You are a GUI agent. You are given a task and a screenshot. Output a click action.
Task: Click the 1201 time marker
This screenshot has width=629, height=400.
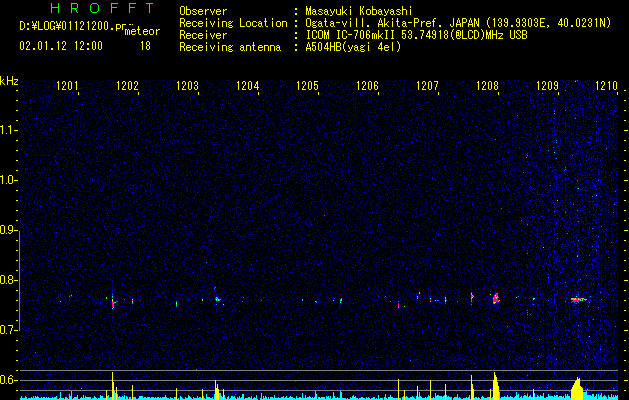[67, 85]
